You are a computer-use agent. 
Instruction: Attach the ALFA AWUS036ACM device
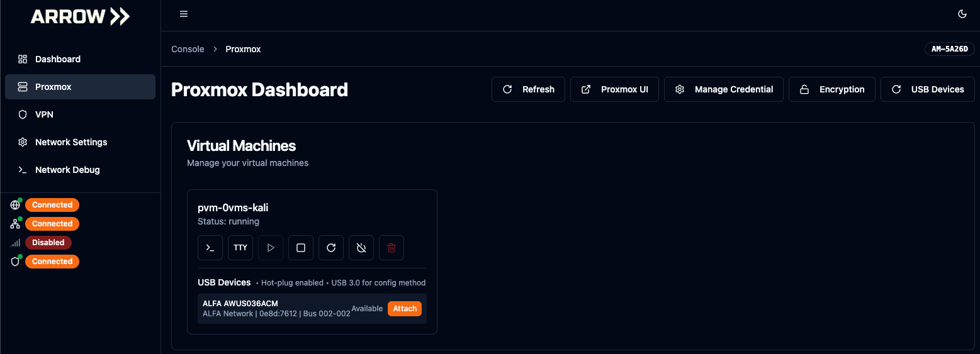[x=405, y=309]
